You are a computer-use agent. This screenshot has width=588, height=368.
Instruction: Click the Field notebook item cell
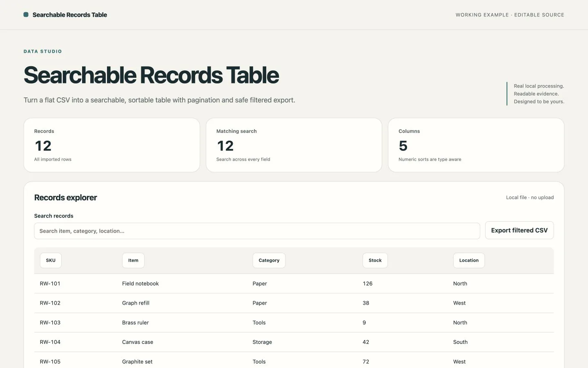click(140, 284)
